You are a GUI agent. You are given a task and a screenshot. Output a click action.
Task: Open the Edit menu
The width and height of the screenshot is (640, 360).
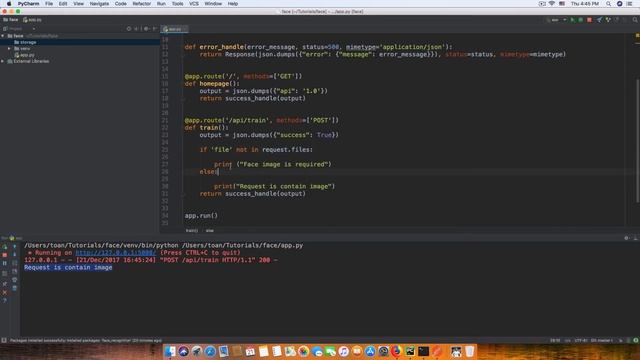coord(63,4)
